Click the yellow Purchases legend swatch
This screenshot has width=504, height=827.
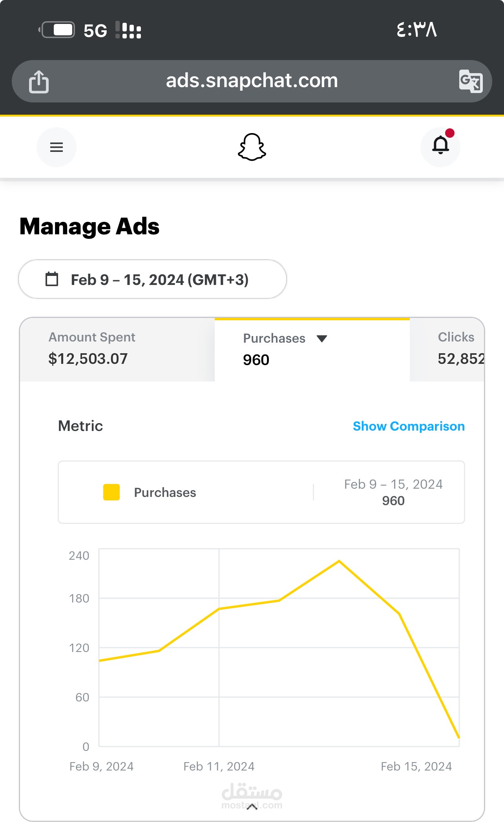[111, 492]
